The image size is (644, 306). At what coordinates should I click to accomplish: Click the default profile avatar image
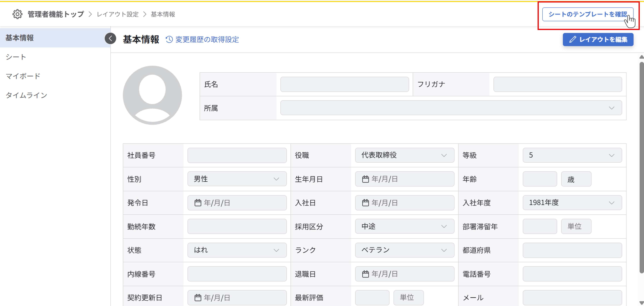(x=152, y=95)
